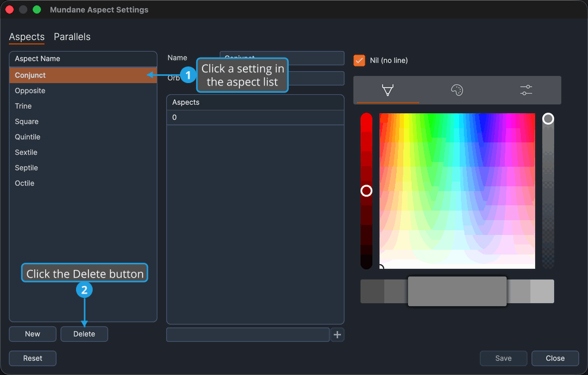Click the New button

[33, 334]
